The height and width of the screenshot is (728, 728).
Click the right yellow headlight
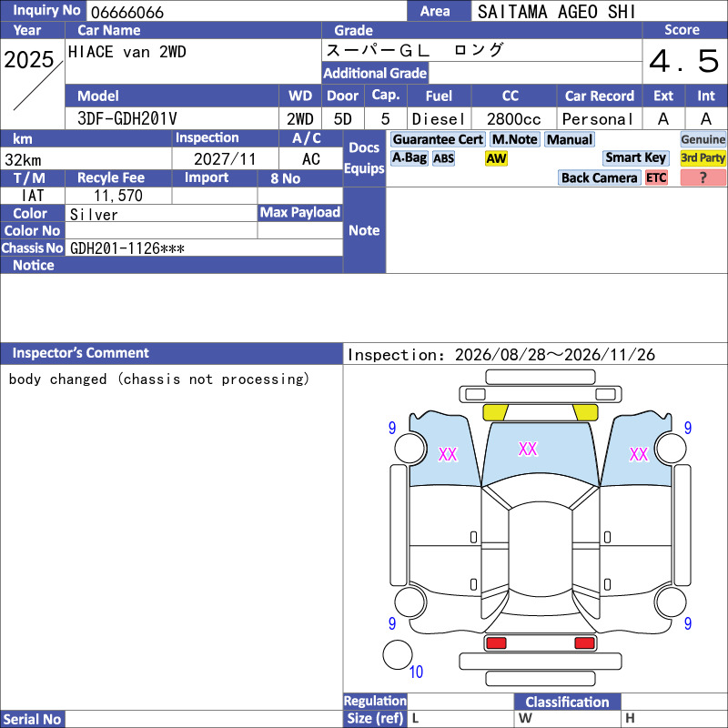[x=585, y=412]
